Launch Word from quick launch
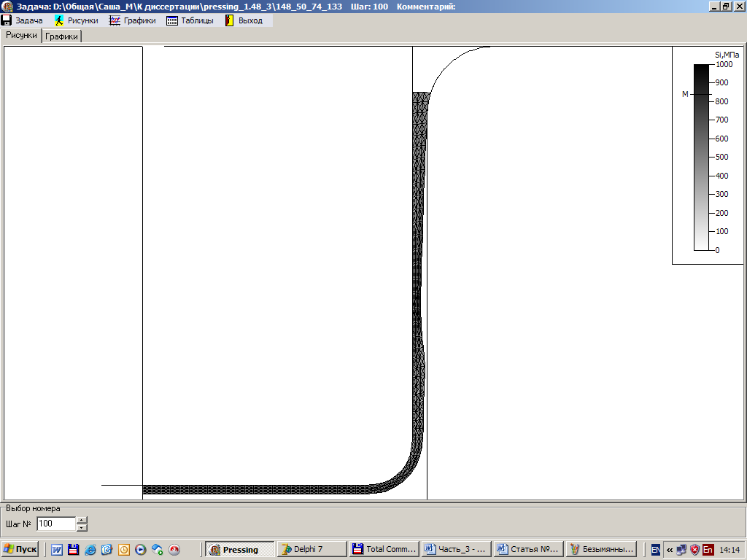This screenshot has height=560, width=747. (56, 550)
